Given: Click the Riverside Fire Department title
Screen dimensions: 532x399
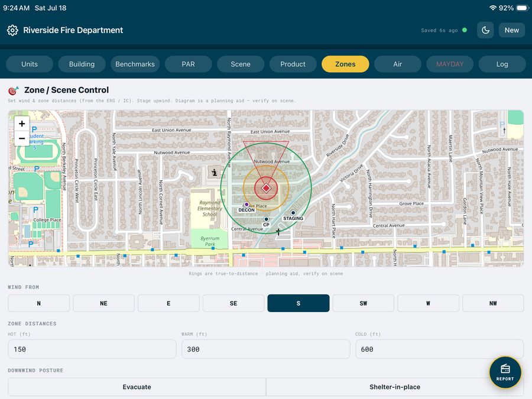Looking at the screenshot, I should (73, 30).
